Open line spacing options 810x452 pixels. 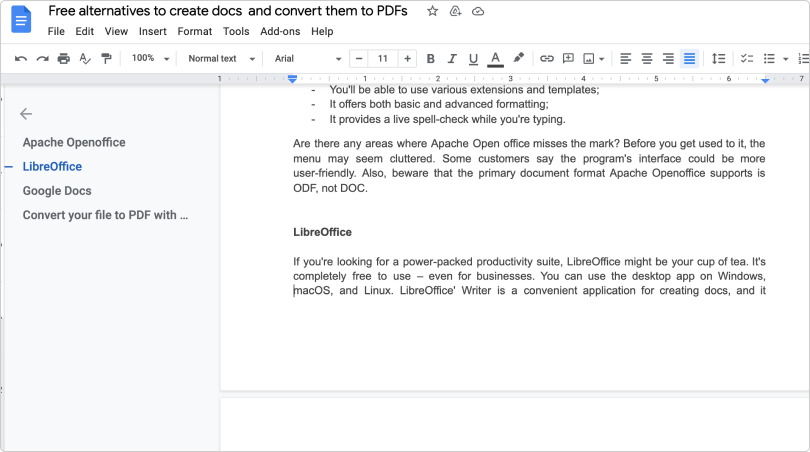point(719,59)
